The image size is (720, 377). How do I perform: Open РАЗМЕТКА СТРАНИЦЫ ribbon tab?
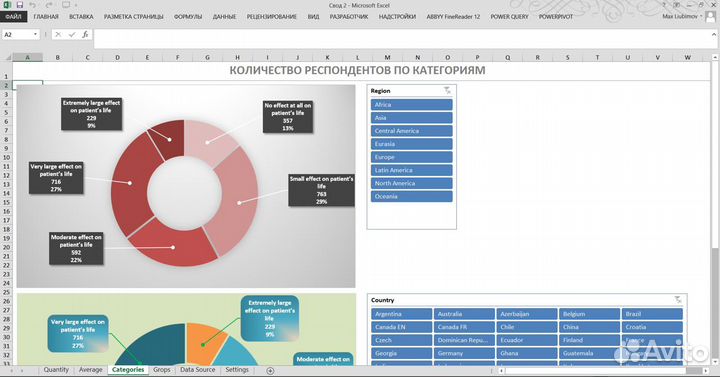(133, 17)
